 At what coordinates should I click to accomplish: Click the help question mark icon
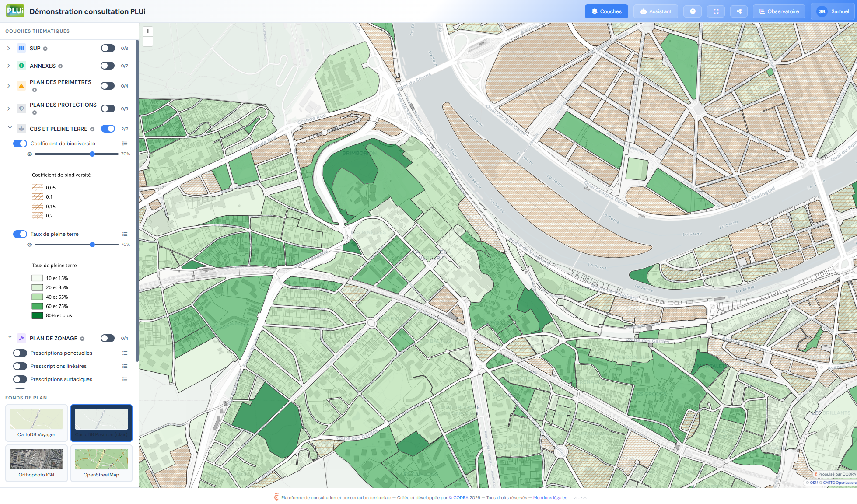pyautogui.click(x=693, y=11)
